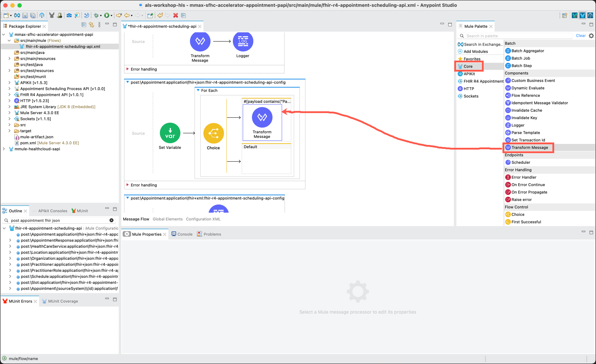Collapse the src/main/mule (Flows) folder

pos(10,40)
